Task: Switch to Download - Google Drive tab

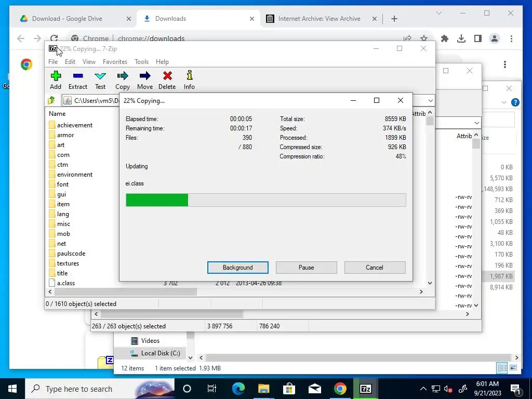Action: (67, 19)
